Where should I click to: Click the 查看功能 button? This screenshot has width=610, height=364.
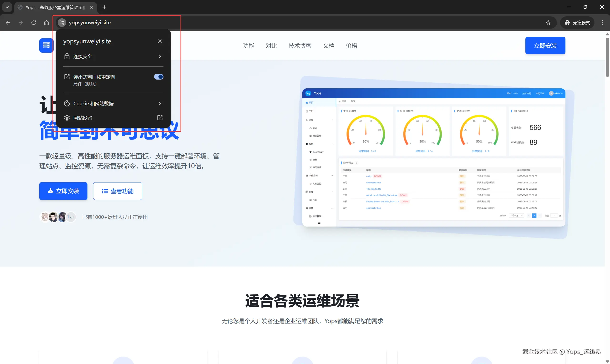point(117,191)
